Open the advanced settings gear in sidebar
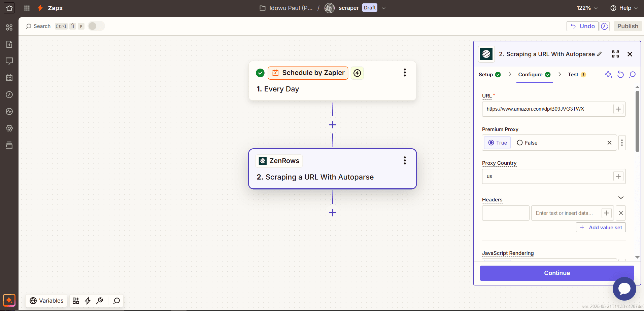 point(9,128)
